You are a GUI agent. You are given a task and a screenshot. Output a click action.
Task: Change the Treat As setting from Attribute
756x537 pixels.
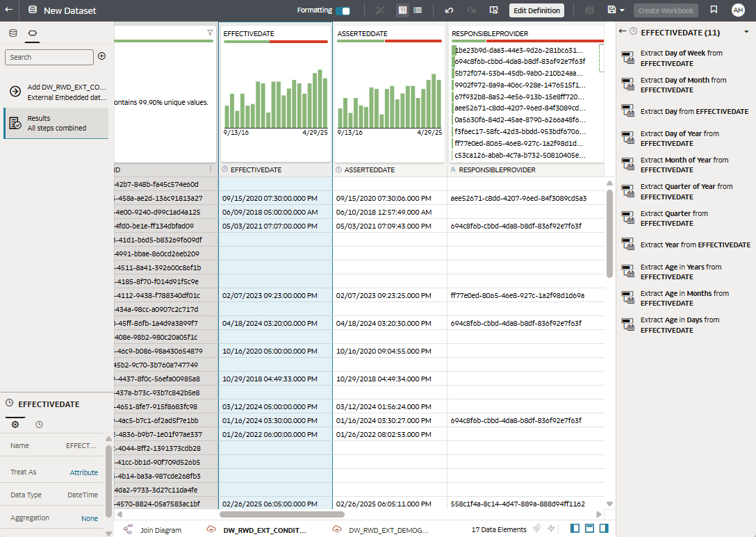point(83,472)
